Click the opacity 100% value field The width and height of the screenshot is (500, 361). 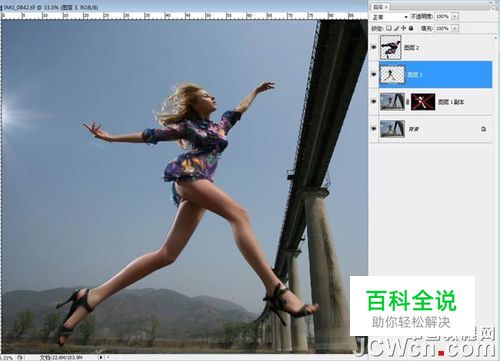pos(443,16)
